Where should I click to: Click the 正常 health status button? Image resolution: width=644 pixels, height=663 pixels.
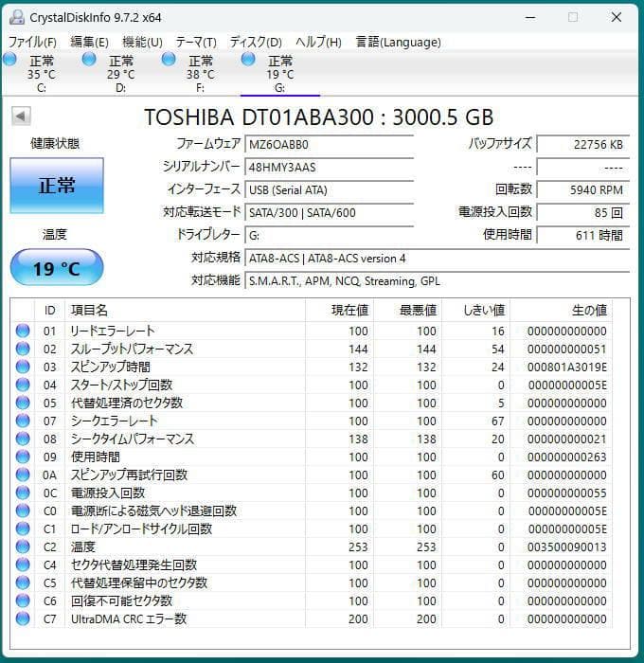[x=57, y=186]
